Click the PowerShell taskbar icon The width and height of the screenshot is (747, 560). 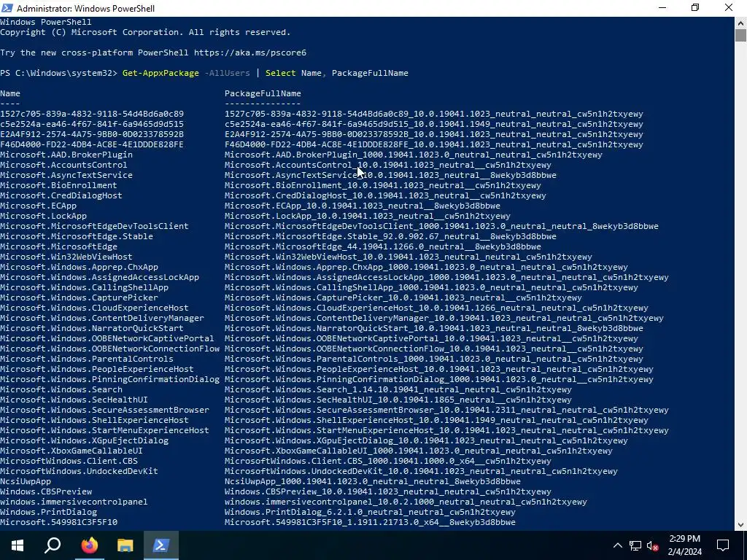[160, 545]
